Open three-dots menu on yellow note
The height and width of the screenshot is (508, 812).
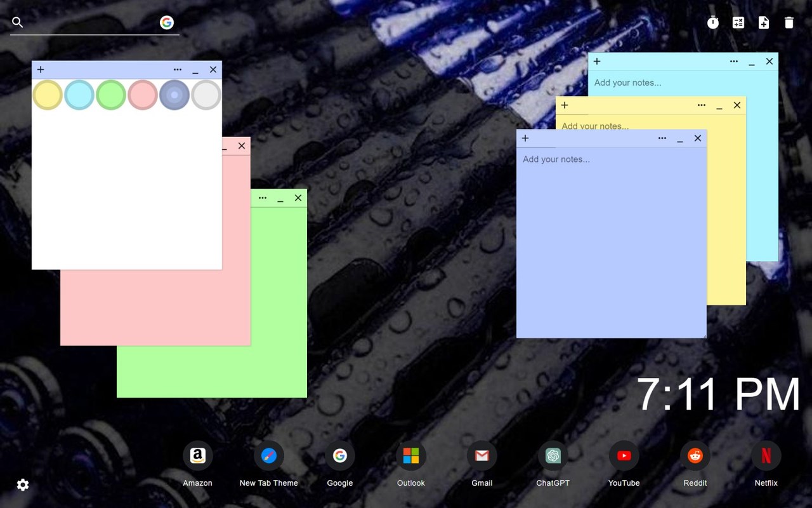tap(702, 105)
